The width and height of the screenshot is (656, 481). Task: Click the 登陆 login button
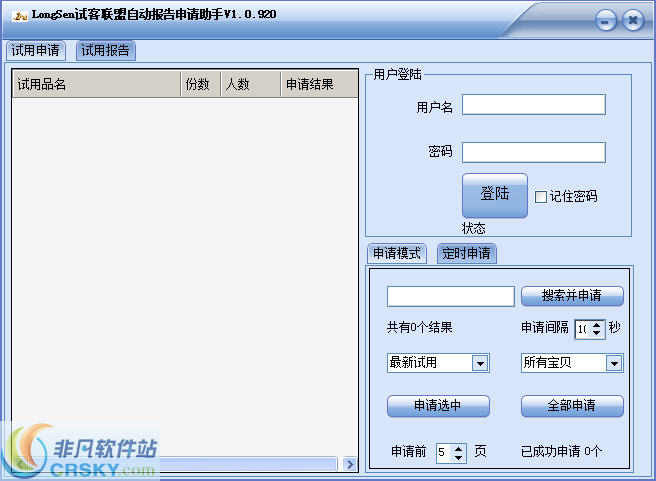pos(495,195)
